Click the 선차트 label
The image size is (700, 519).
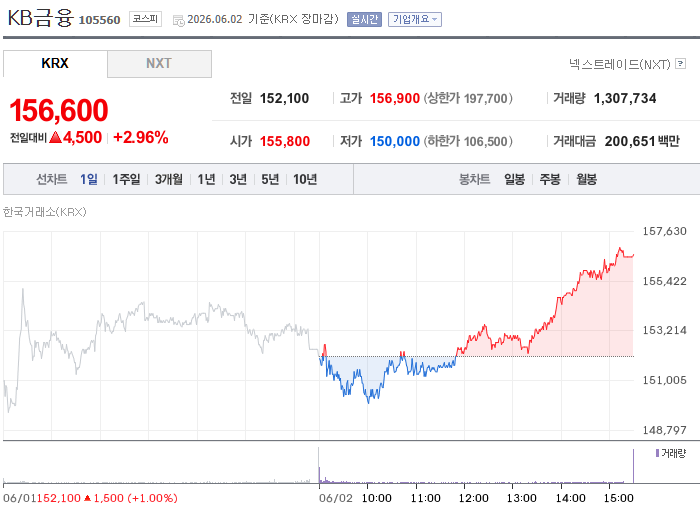[x=52, y=179]
